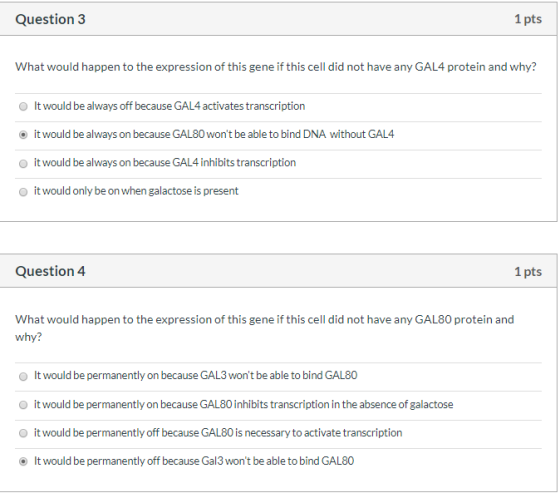
Task: Select 'always off because GAL4 activates transcription' radio
Action: click(x=23, y=106)
